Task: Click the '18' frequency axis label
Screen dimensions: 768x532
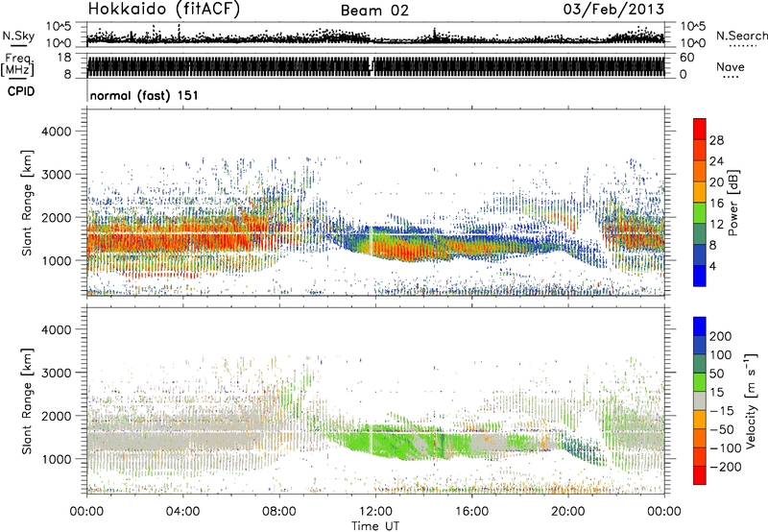Action: (64, 58)
